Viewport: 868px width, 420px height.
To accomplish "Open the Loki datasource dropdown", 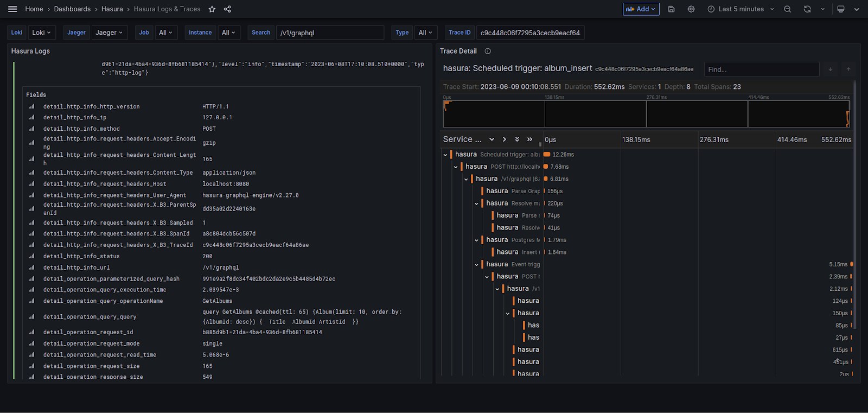I will click(42, 33).
